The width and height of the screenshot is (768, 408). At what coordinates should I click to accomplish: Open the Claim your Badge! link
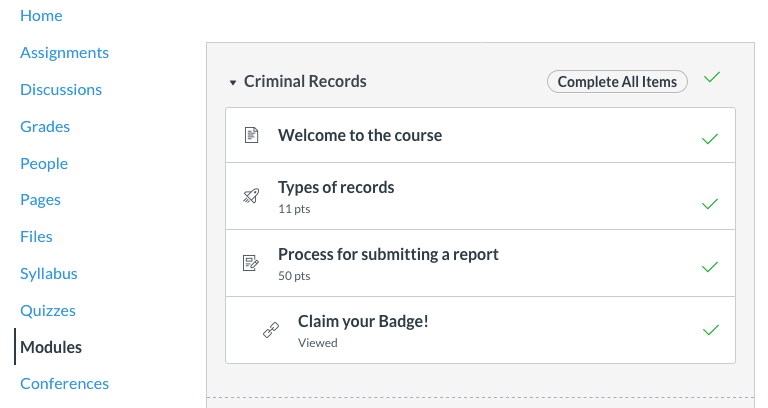pos(364,321)
